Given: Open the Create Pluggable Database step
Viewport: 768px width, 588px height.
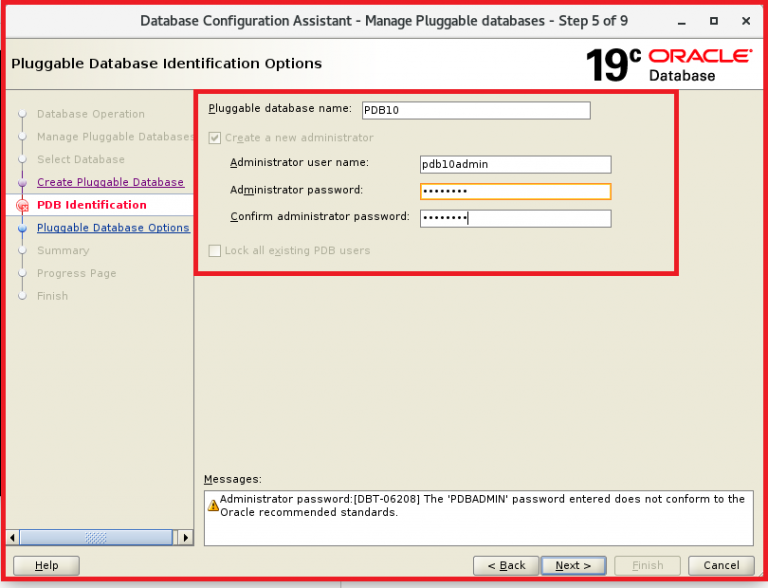Looking at the screenshot, I should pyautogui.click(x=110, y=182).
